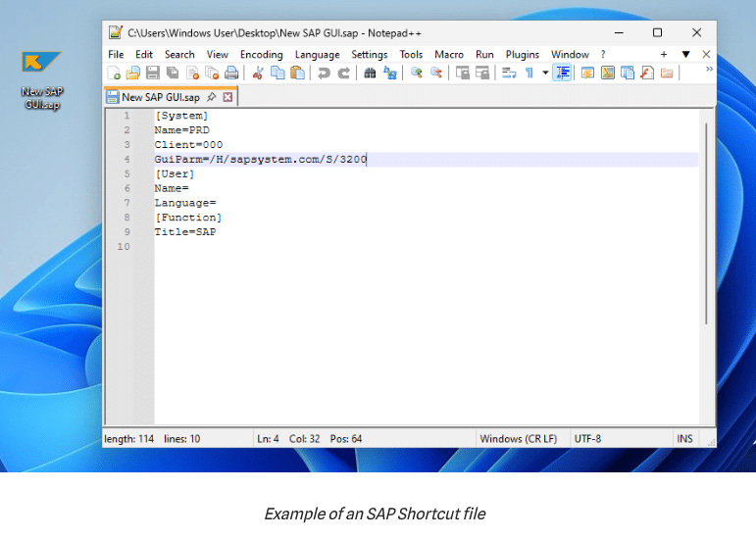The image size is (756, 539).
Task: Click the Undo arrow icon
Action: pos(324,73)
